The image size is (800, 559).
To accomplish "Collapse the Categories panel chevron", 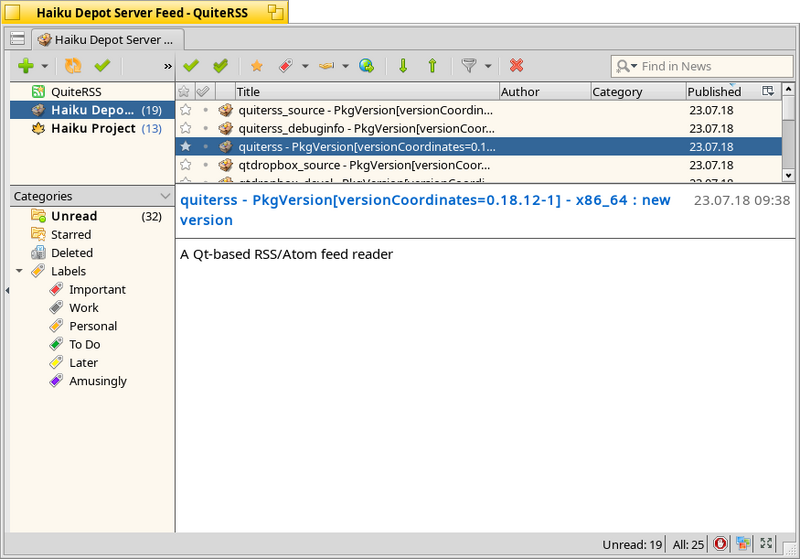I will (165, 196).
